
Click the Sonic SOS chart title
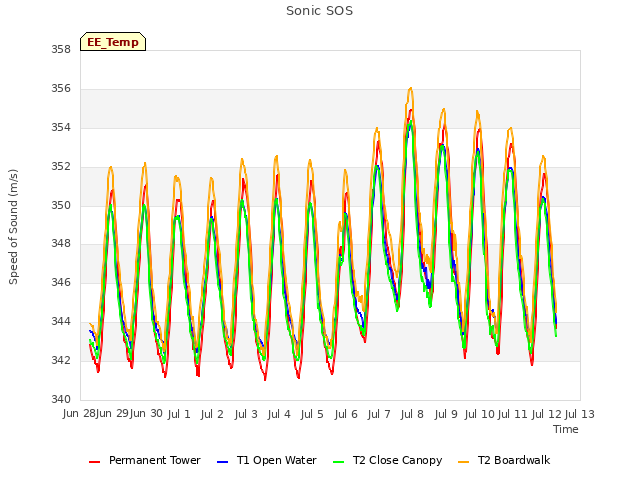point(320,11)
